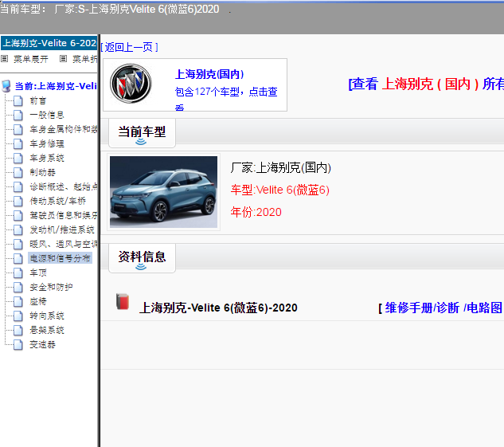504x447 pixels.
Task: Select the 资料信息 section tab
Action: click(x=142, y=257)
